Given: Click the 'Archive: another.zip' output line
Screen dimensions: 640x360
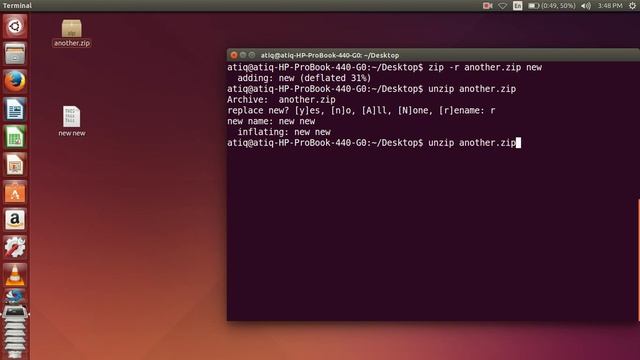Looking at the screenshot, I should point(281,100).
